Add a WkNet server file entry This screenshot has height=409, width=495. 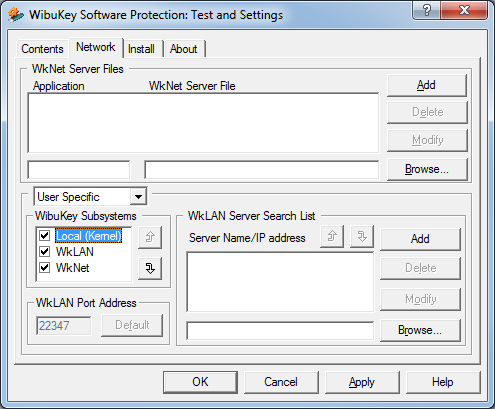426,85
